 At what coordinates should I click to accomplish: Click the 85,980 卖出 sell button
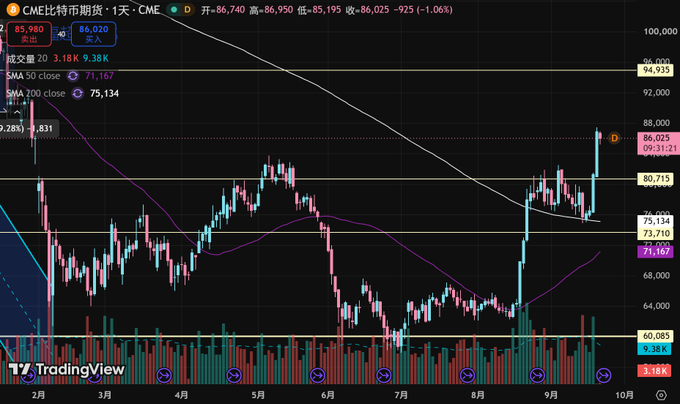(x=29, y=34)
